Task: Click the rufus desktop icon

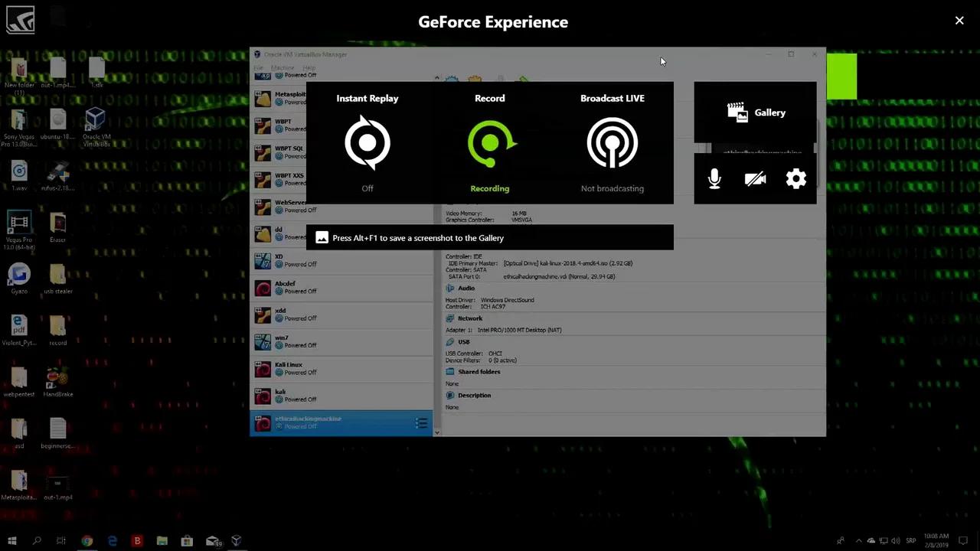Action: pos(57,176)
